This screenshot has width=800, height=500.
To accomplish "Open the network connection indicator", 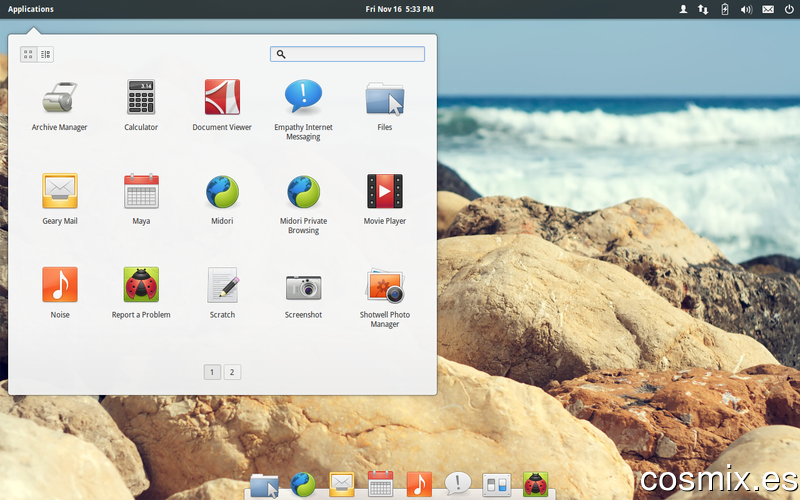I will (703, 9).
